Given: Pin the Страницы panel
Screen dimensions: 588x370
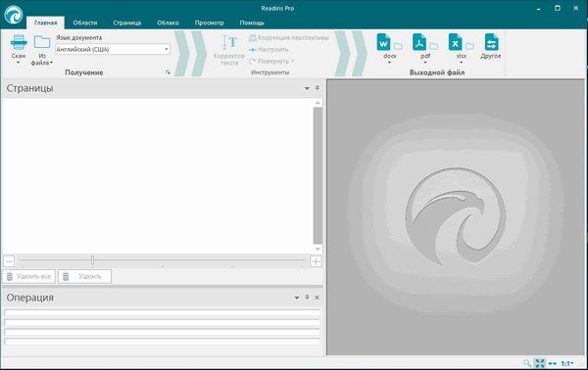Looking at the screenshot, I should tap(318, 88).
